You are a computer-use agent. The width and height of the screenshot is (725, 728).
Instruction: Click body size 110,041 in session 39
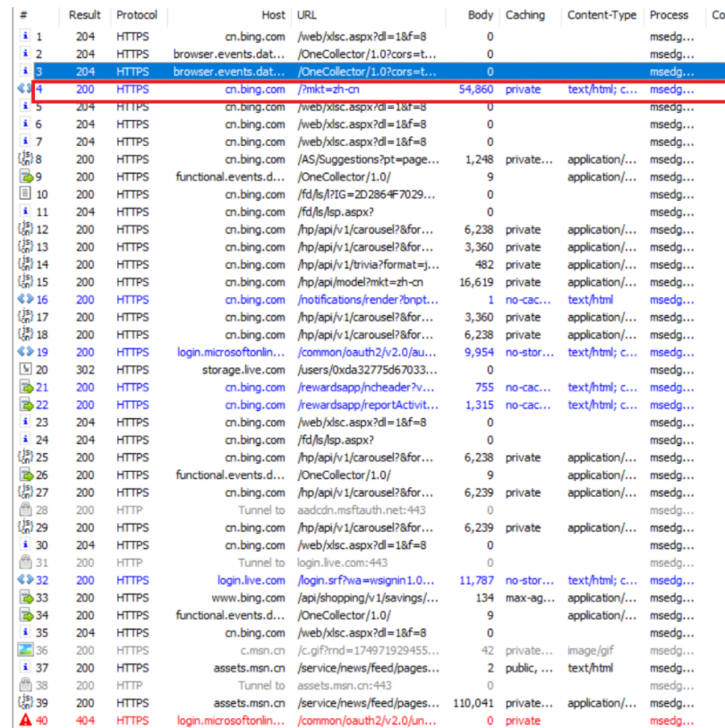473,702
